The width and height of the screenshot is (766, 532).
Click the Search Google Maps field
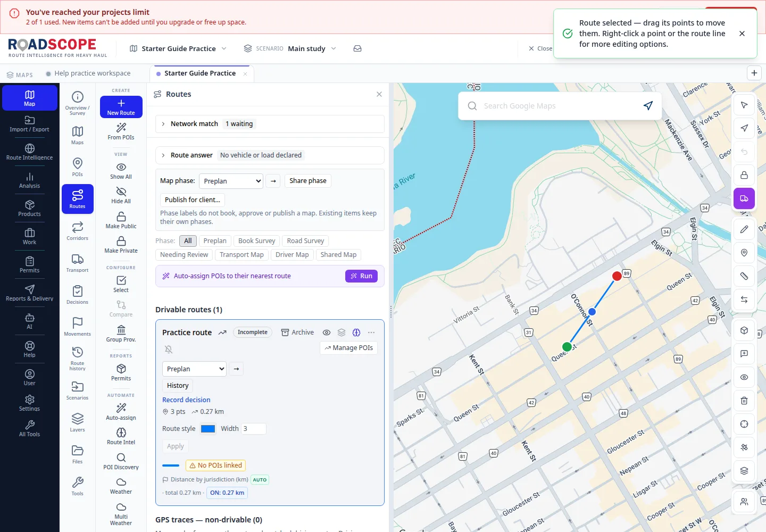click(x=560, y=106)
